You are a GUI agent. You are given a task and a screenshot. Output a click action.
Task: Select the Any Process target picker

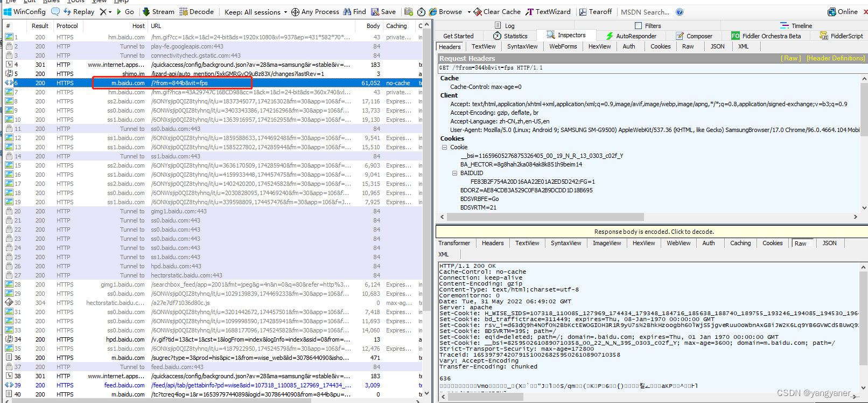coord(315,11)
